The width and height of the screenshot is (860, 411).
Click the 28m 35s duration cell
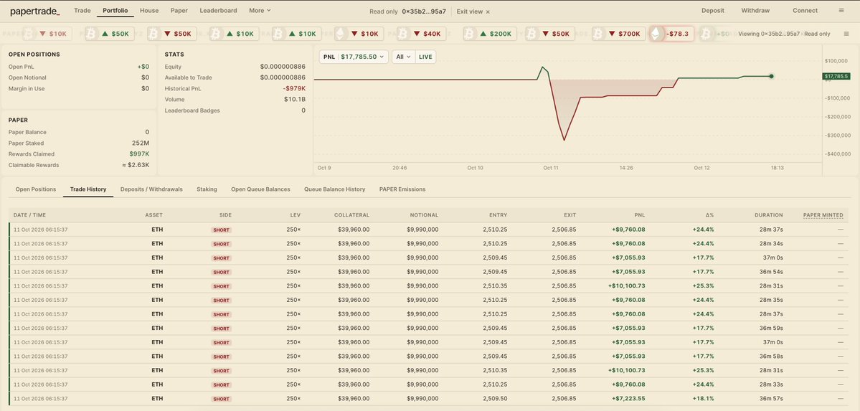(x=771, y=300)
